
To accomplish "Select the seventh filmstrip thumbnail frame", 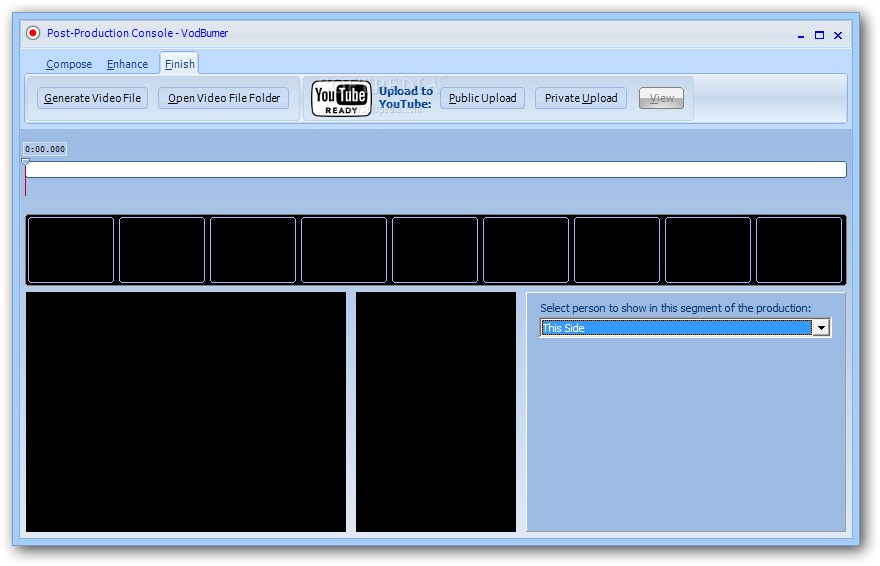I will [617, 250].
